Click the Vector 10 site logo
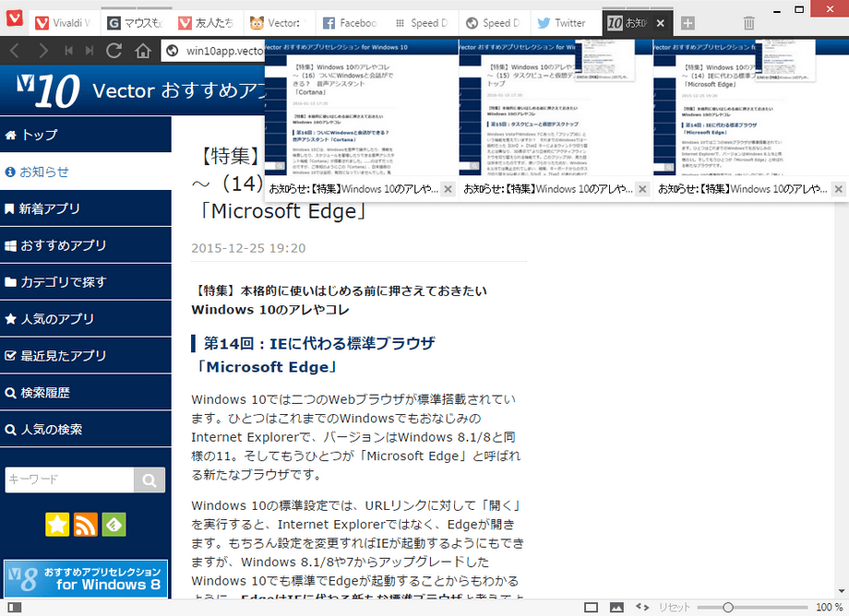 (x=48, y=90)
